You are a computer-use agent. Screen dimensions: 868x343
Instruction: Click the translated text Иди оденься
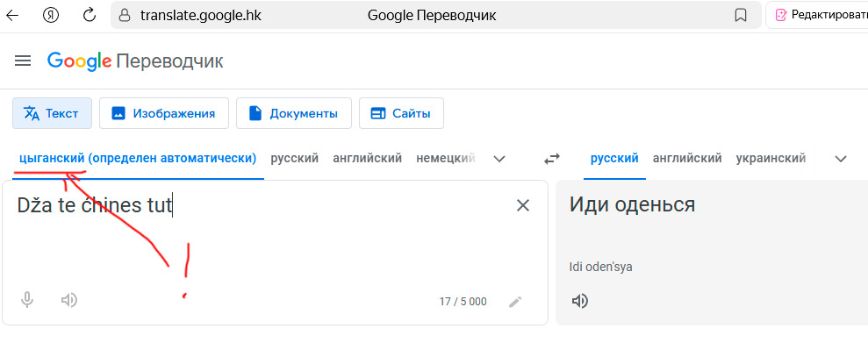[632, 205]
